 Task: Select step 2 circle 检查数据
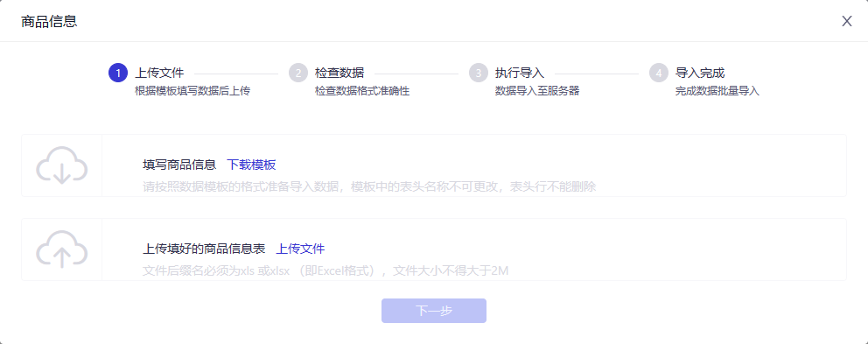click(298, 73)
